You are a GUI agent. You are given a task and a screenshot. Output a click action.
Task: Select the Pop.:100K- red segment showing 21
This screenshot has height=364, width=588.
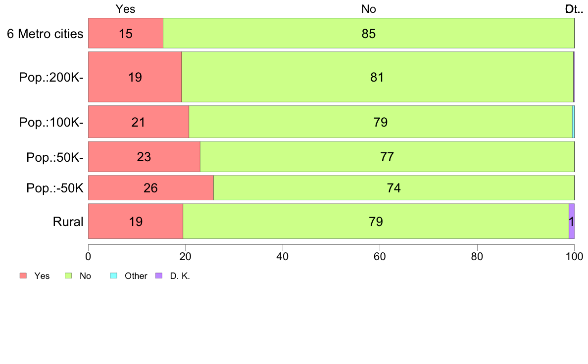(x=139, y=122)
